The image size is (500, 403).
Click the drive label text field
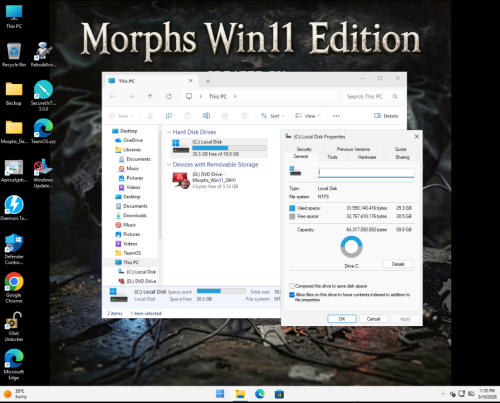pyautogui.click(x=366, y=172)
